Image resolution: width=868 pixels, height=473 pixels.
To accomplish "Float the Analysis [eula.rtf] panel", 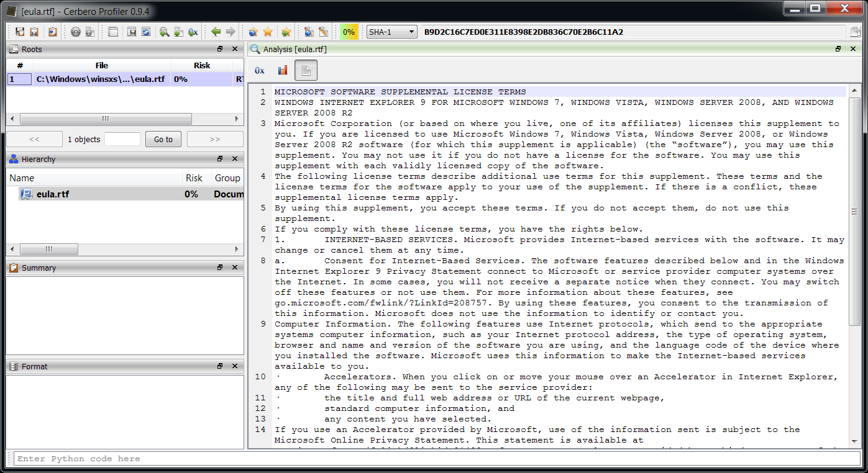I will (838, 49).
